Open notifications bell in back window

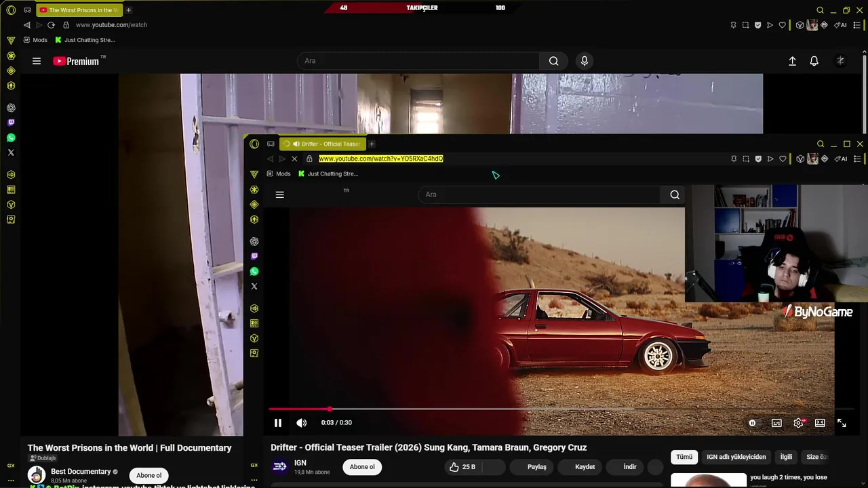click(x=814, y=61)
